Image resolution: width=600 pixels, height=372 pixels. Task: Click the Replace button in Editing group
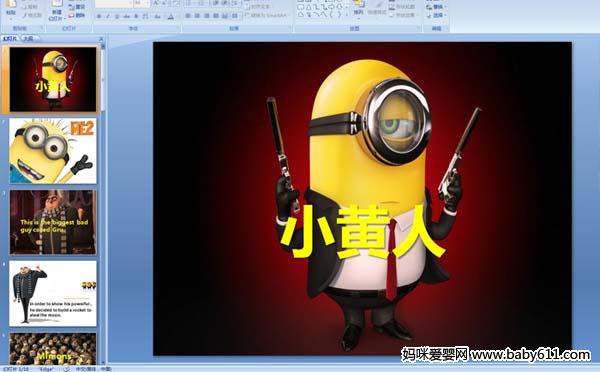click(x=436, y=7)
